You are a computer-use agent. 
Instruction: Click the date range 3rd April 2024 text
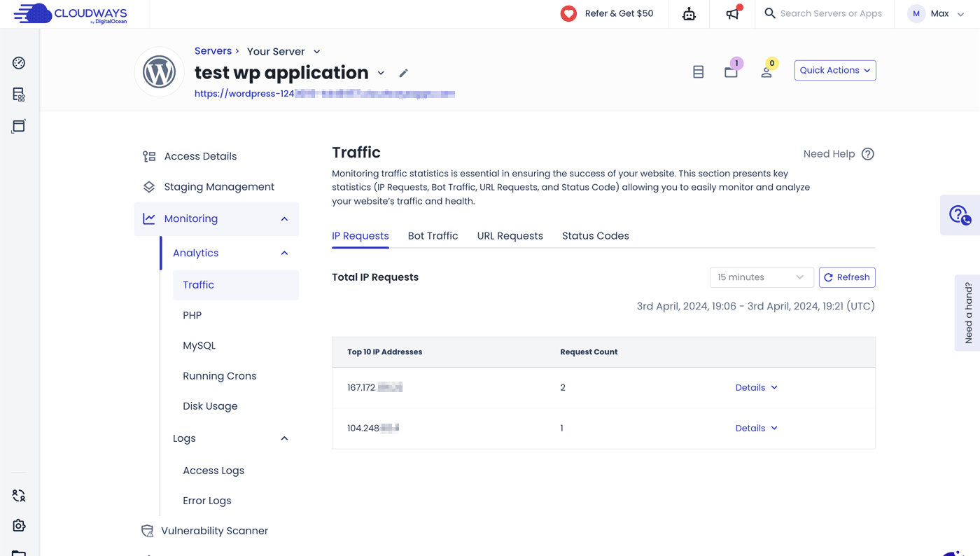pyautogui.click(x=756, y=306)
